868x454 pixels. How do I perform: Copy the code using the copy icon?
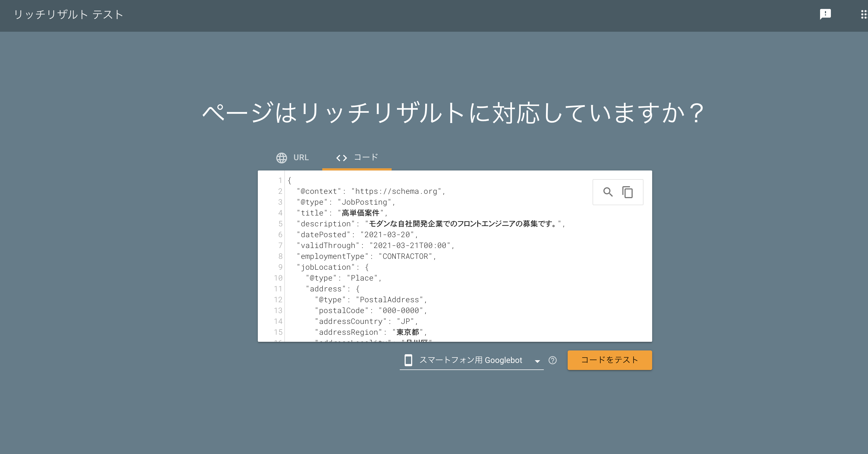pyautogui.click(x=628, y=192)
